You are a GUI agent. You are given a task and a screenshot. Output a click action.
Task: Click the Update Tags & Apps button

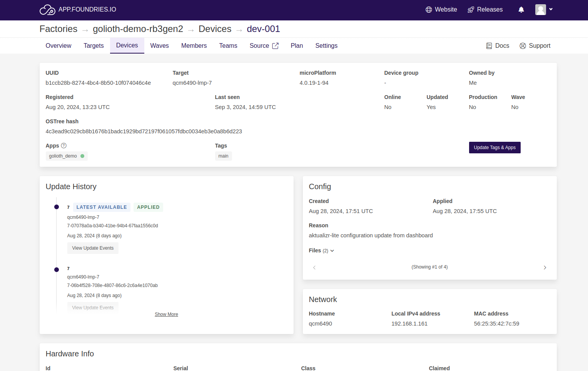[x=494, y=148]
